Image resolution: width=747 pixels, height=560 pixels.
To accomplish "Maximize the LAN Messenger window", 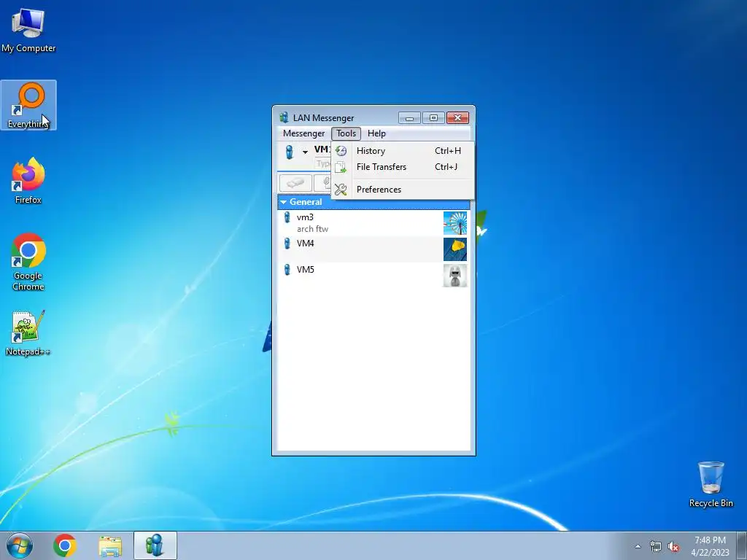I will coord(433,117).
